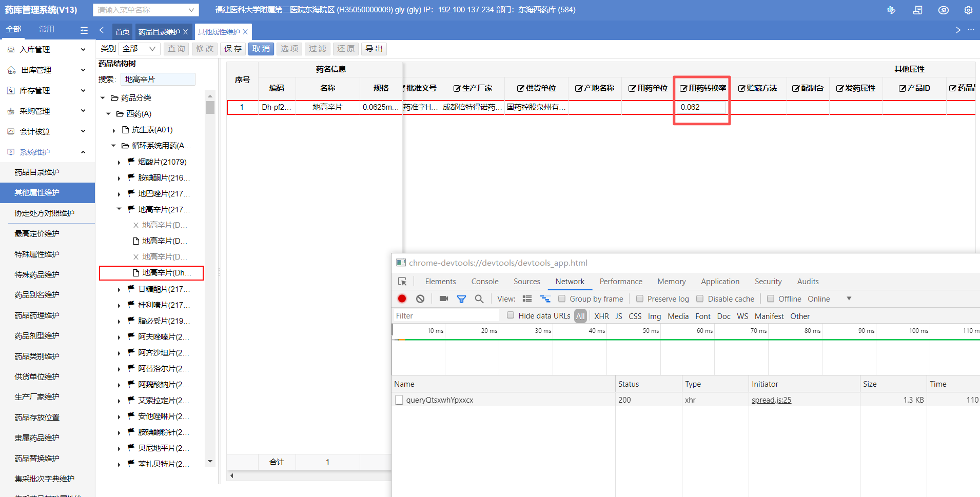
Task: Close the 药品目录维护 tab
Action: (x=185, y=32)
